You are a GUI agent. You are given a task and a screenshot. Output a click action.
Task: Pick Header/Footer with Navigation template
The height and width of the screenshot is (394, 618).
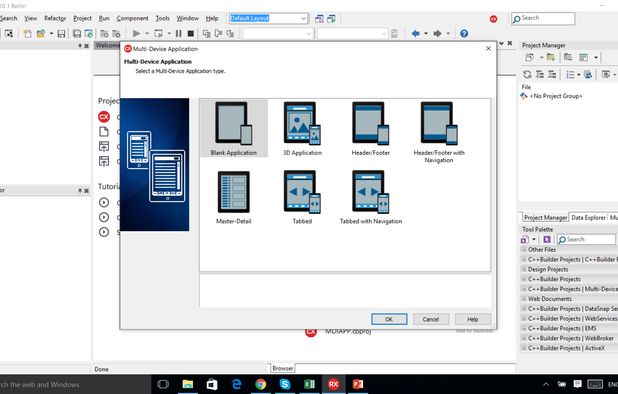click(x=439, y=132)
